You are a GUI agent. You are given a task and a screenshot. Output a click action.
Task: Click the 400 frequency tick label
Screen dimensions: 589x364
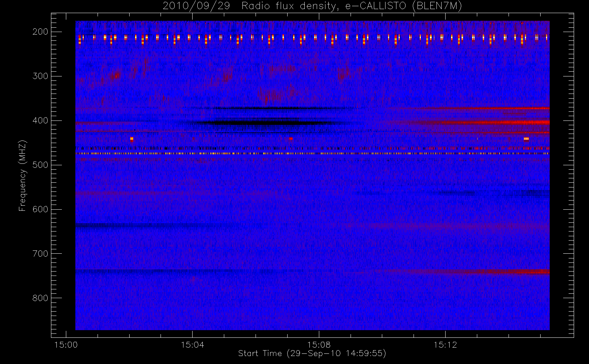click(40, 120)
